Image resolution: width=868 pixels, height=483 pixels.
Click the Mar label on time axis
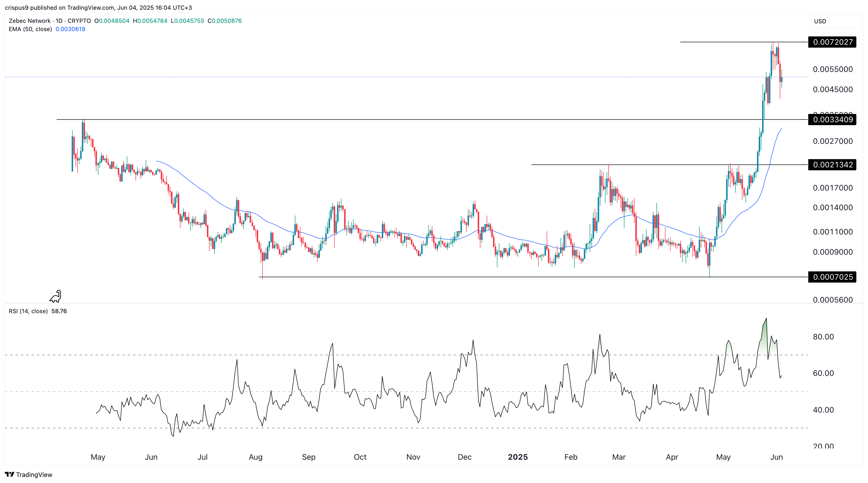pyautogui.click(x=619, y=457)
